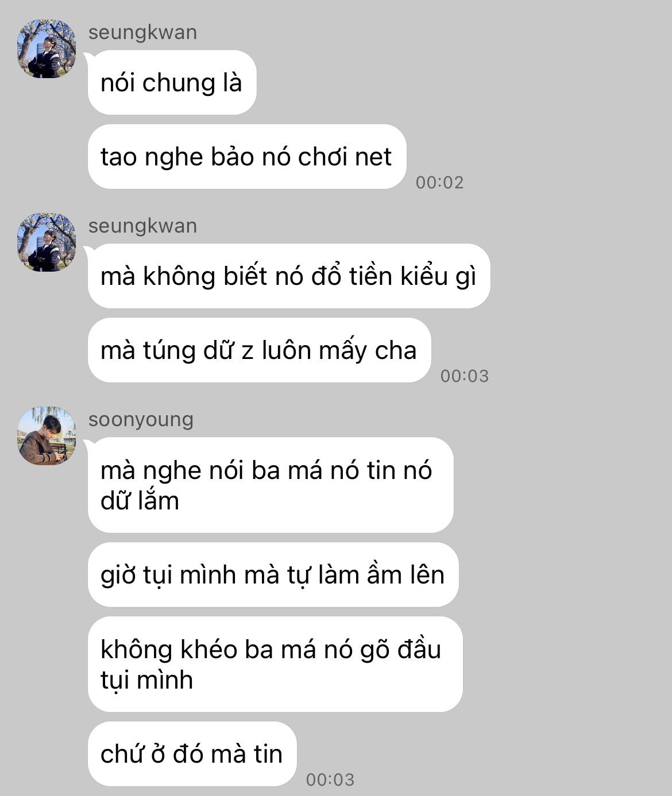Tap message 'mà không biết nó đổ tiền kiểu gì'
This screenshot has height=796, width=672.
[289, 276]
